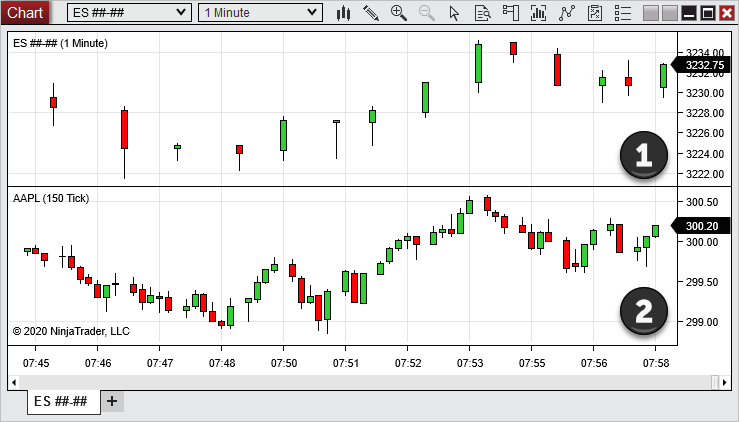The image size is (739, 422).
Task: Open the Strategies icon
Action: tap(595, 13)
